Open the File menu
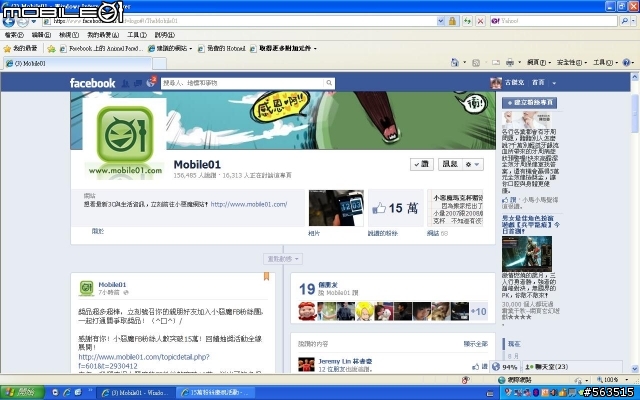The height and width of the screenshot is (400, 640). (13, 35)
